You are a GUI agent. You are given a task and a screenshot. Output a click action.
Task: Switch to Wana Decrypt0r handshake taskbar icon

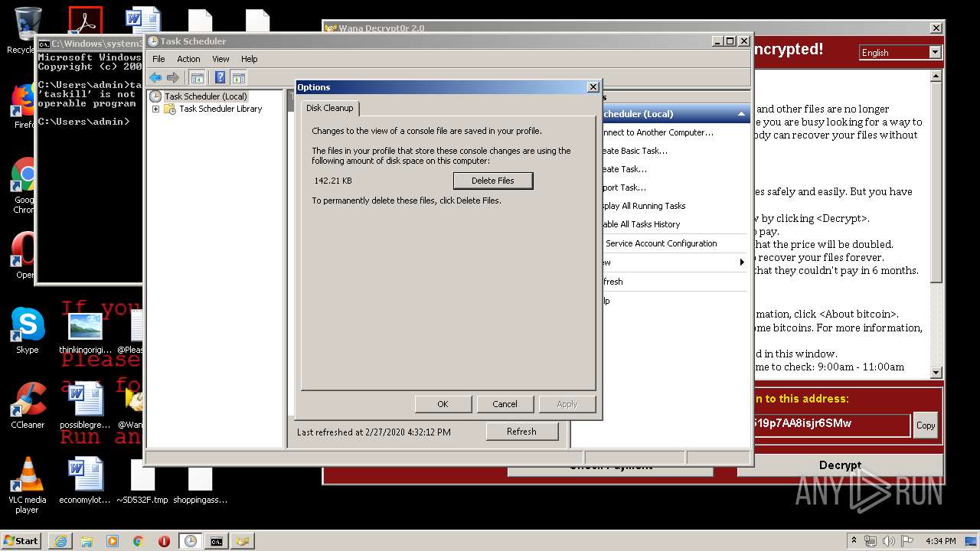pyautogui.click(x=243, y=541)
